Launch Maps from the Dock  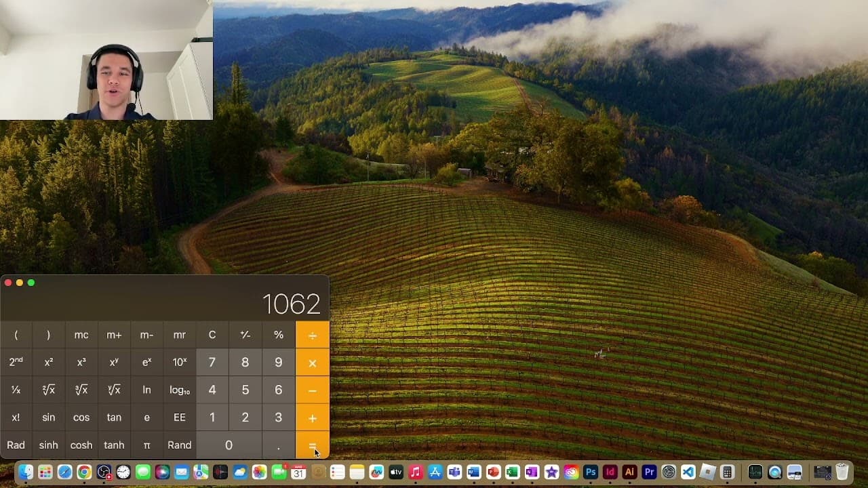point(201,472)
